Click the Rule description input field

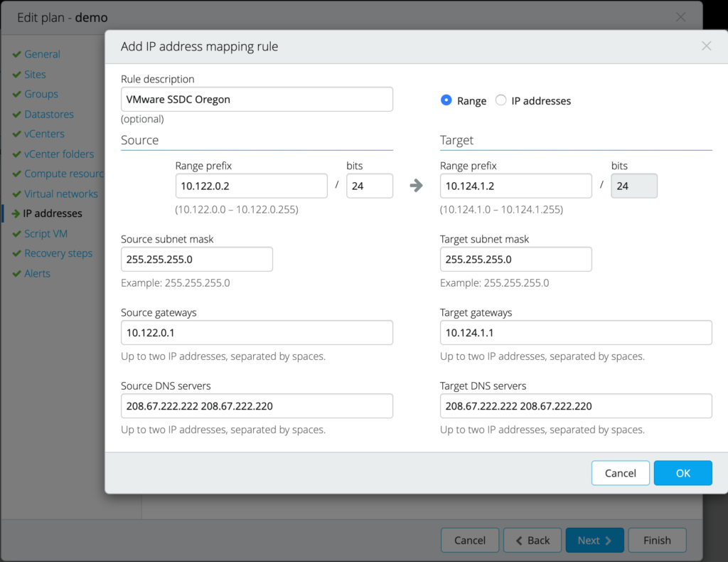coord(257,100)
